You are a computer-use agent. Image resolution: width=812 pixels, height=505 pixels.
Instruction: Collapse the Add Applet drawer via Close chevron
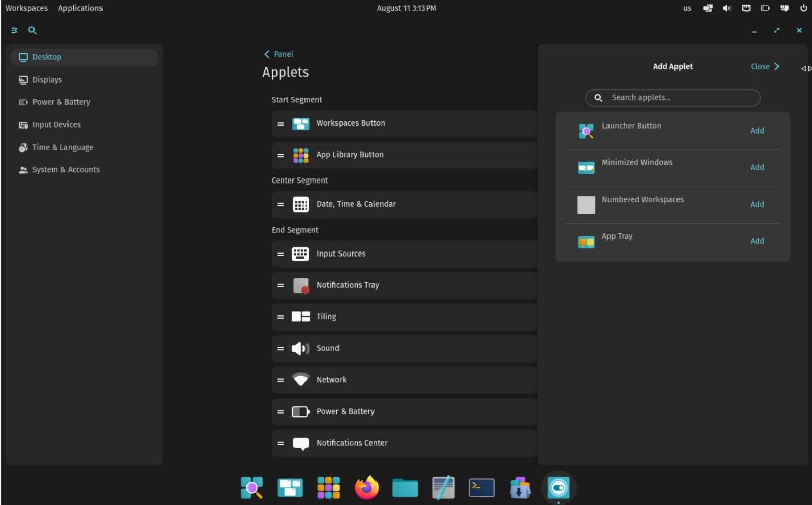click(764, 66)
